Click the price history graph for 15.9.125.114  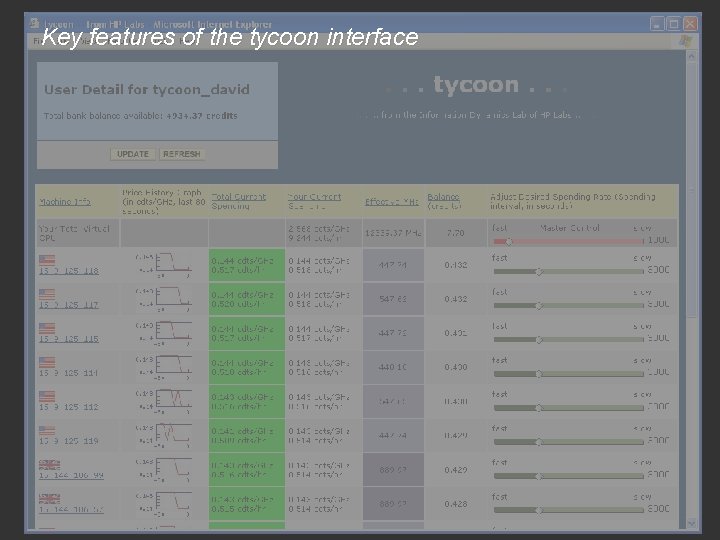click(164, 367)
